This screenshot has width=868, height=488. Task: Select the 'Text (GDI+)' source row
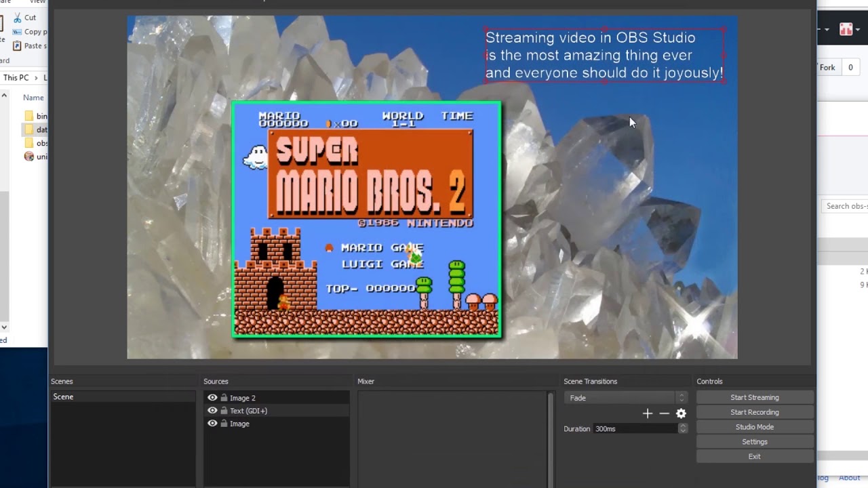coord(277,411)
